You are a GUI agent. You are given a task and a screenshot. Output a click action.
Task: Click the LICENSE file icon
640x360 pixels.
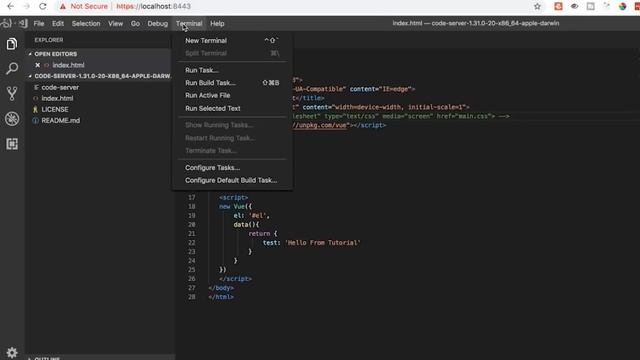(x=36, y=109)
